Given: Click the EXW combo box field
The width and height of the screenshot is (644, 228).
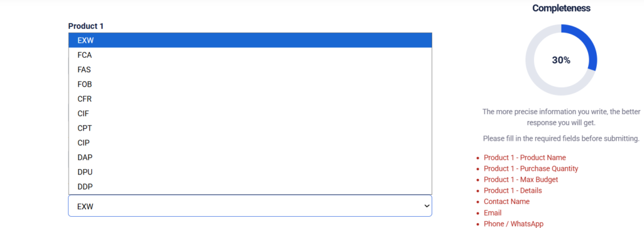Looking at the screenshot, I should click(250, 206).
